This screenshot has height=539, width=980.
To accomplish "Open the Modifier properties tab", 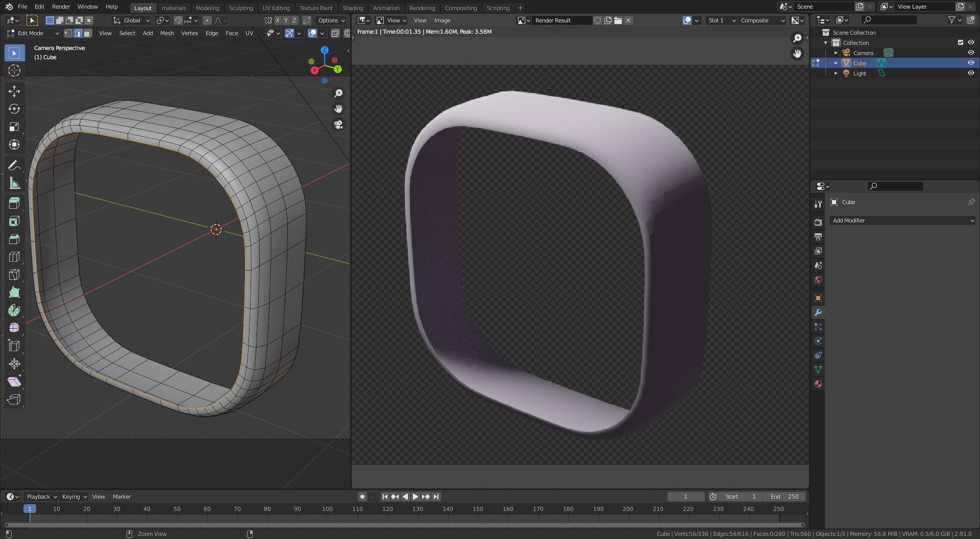I will 818,312.
